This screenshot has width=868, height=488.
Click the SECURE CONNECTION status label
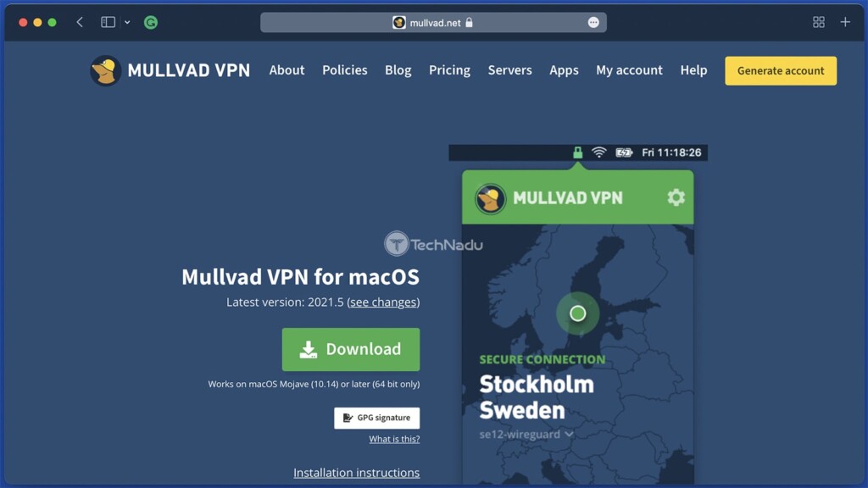point(542,359)
